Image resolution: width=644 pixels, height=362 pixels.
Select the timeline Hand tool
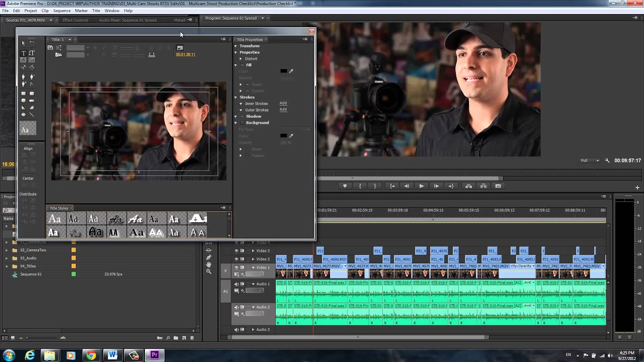209,264
